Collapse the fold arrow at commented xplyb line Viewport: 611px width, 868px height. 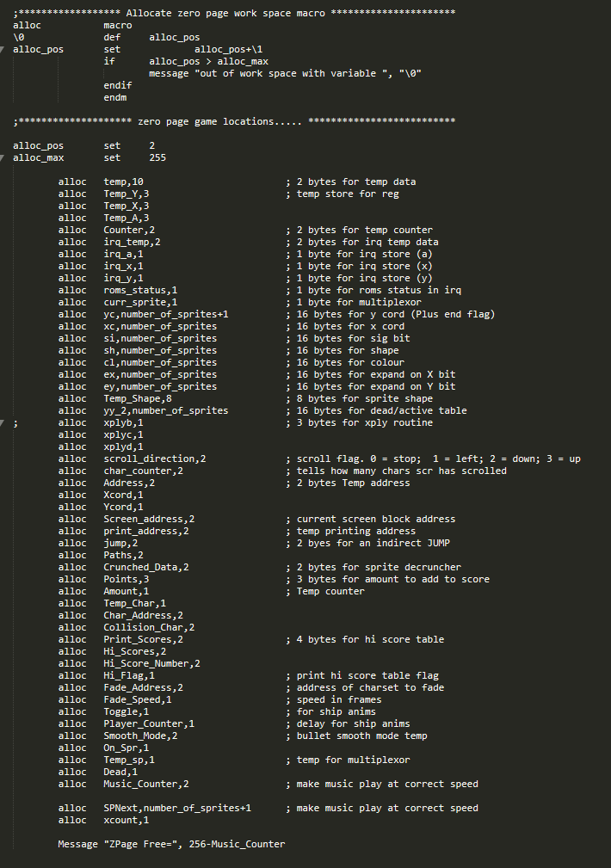tap(3, 423)
